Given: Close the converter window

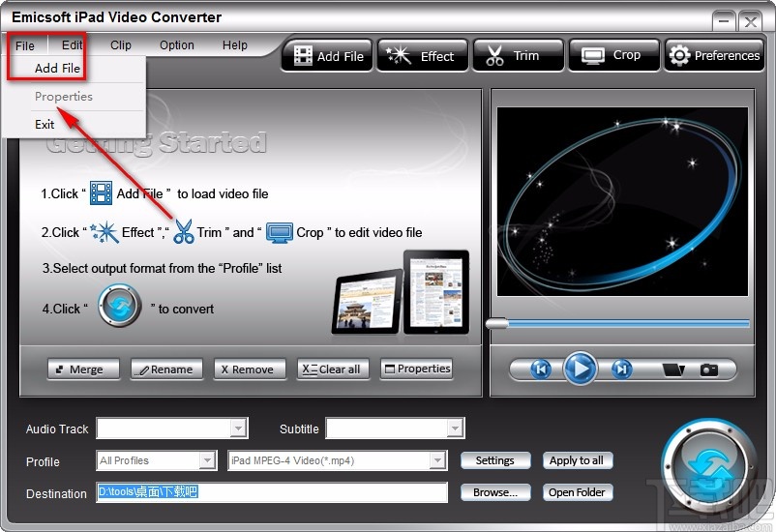Looking at the screenshot, I should (750, 22).
